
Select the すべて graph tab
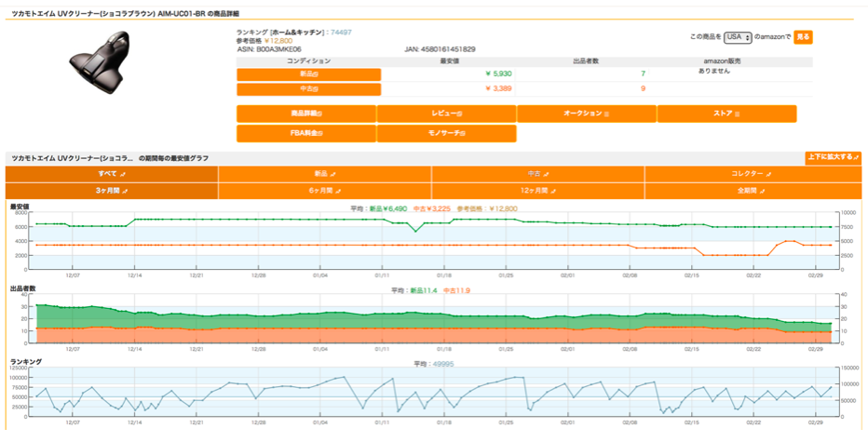pos(111,174)
